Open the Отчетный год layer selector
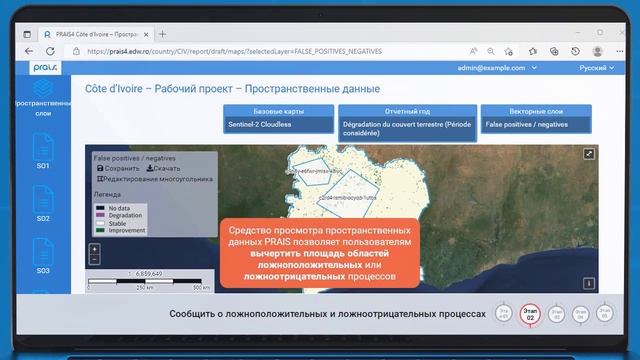The image size is (640, 360). [407, 123]
